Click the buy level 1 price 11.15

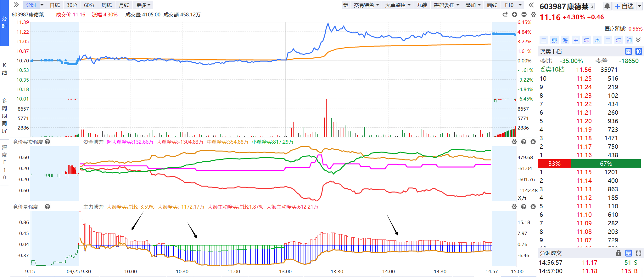click(584, 172)
